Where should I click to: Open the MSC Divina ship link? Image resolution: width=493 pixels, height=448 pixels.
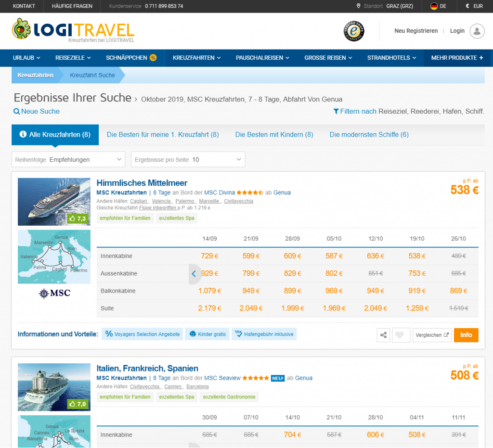click(220, 192)
